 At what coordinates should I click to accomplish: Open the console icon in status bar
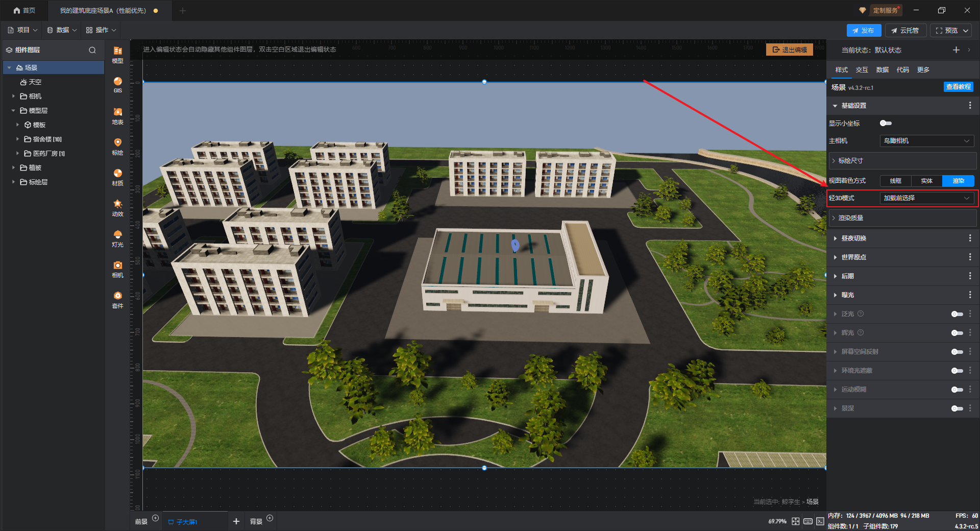click(820, 521)
